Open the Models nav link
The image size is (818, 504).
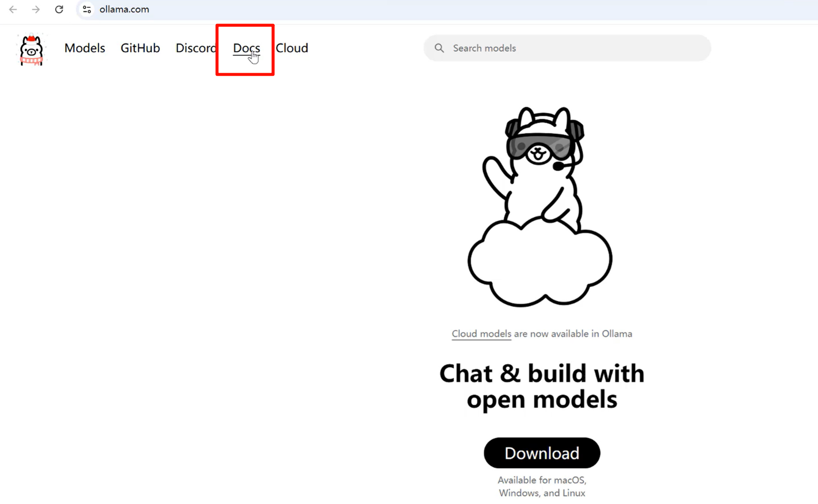(x=85, y=48)
